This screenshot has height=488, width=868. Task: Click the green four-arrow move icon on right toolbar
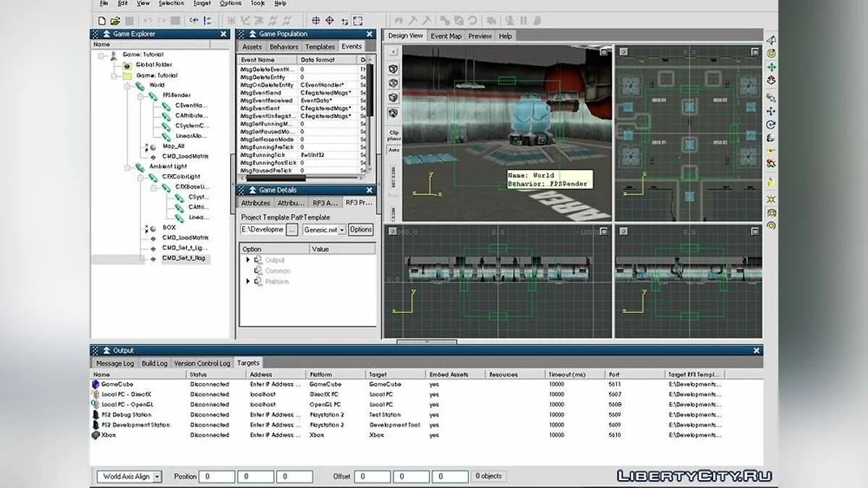click(771, 67)
